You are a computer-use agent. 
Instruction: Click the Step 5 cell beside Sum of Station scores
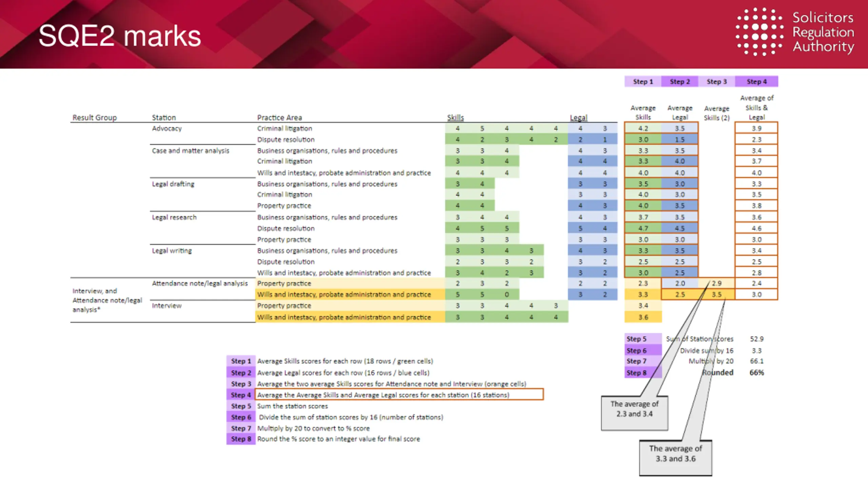(643, 339)
